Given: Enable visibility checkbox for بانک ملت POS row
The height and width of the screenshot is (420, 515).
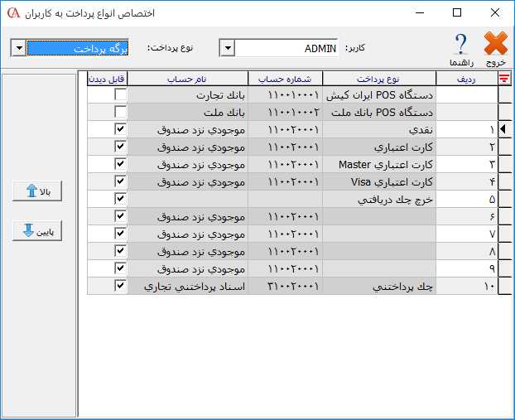Looking at the screenshot, I should [x=120, y=113].
